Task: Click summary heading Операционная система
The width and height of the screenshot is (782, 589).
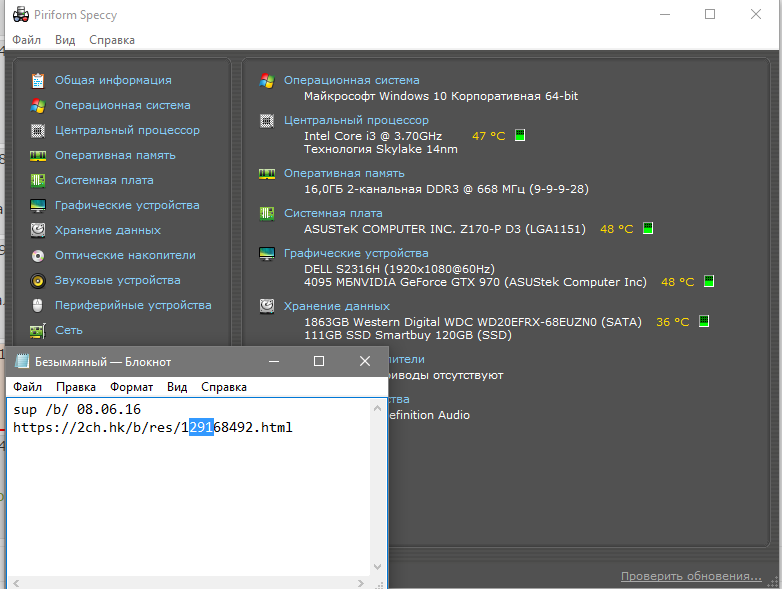Action: click(352, 80)
